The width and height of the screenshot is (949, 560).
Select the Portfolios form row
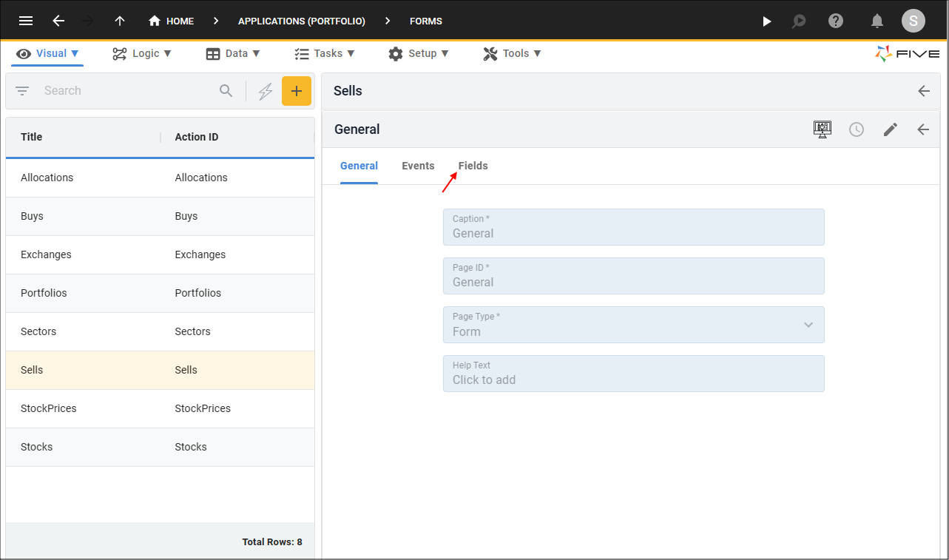[x=160, y=293]
